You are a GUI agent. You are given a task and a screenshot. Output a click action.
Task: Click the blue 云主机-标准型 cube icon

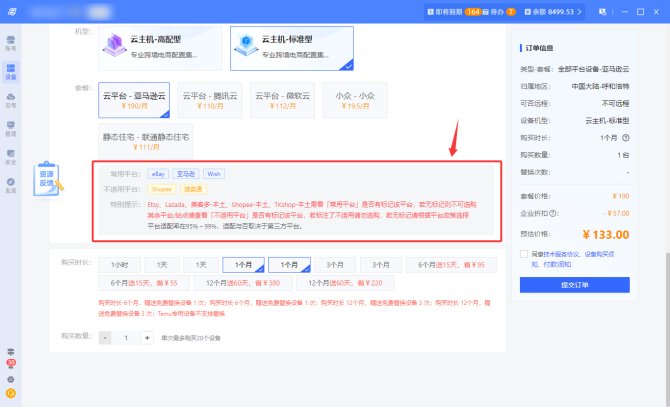[x=246, y=45]
